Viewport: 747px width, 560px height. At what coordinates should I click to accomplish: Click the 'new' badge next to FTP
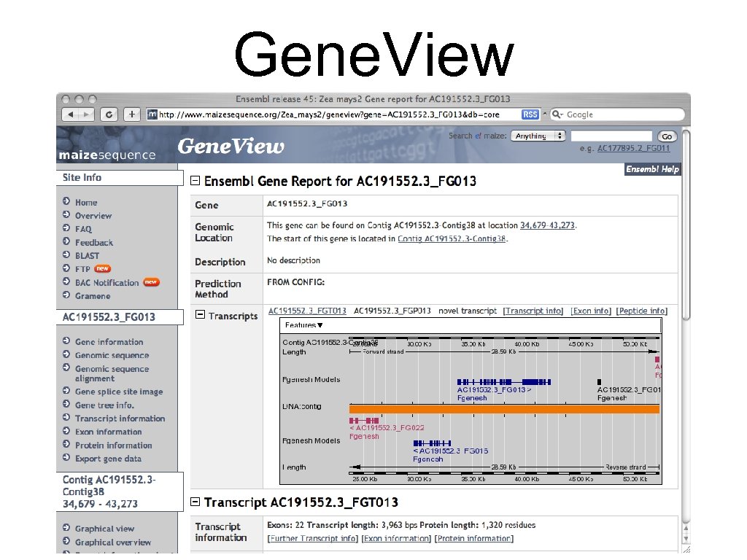click(101, 268)
